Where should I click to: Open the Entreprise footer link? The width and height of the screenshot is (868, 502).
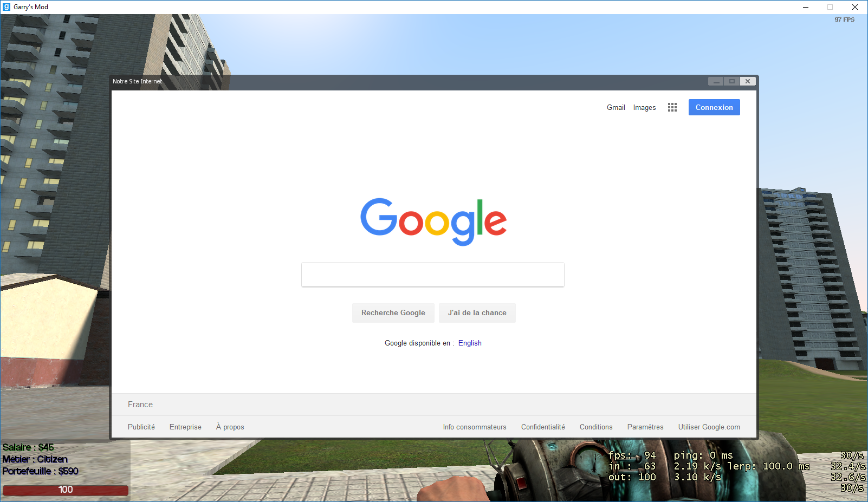click(185, 427)
